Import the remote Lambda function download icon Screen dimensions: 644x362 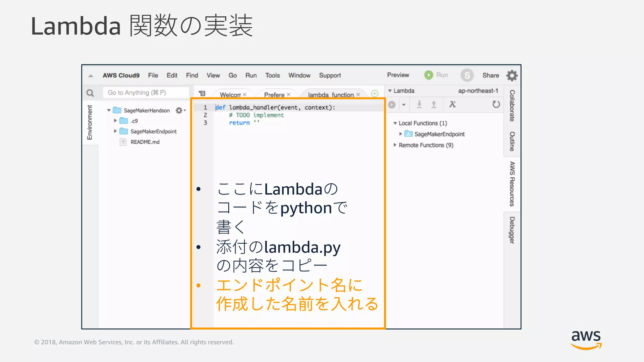pos(419,104)
